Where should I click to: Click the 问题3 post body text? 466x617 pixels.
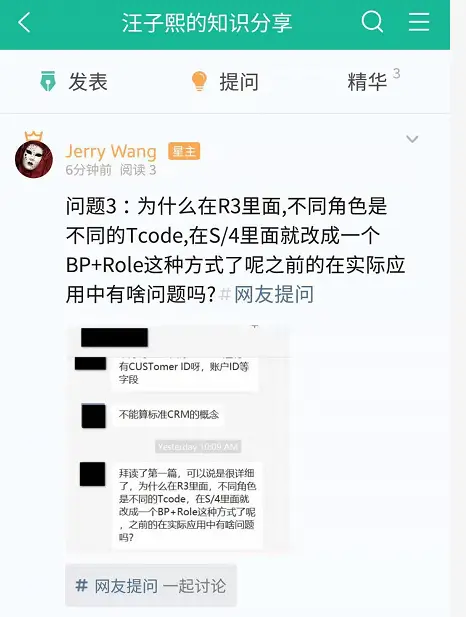235,249
